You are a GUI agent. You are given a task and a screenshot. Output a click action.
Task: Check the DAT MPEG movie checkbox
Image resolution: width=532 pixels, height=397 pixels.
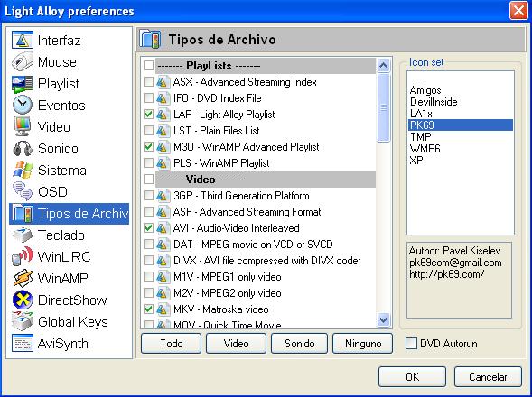click(x=148, y=245)
